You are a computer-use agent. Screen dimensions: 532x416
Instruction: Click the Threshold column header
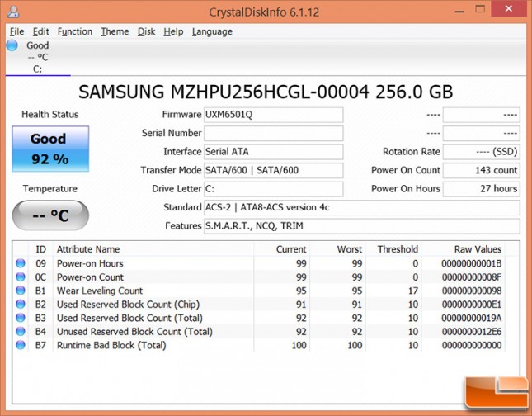[x=393, y=249]
